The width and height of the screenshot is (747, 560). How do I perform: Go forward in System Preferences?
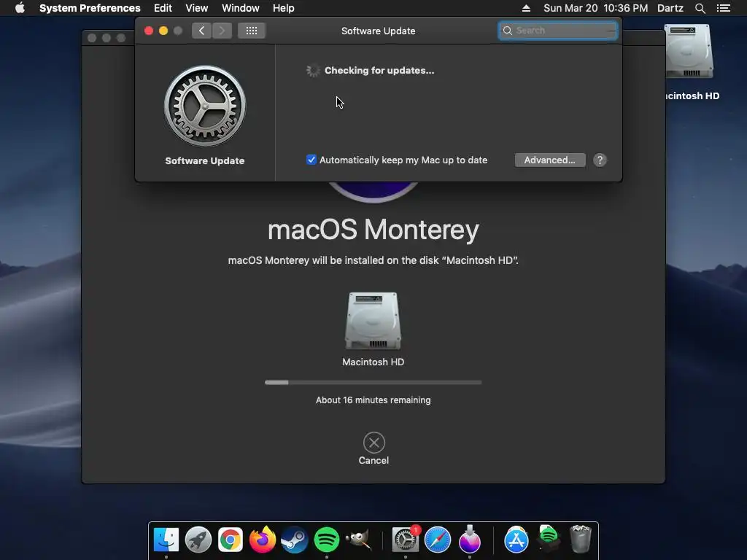pyautogui.click(x=222, y=31)
